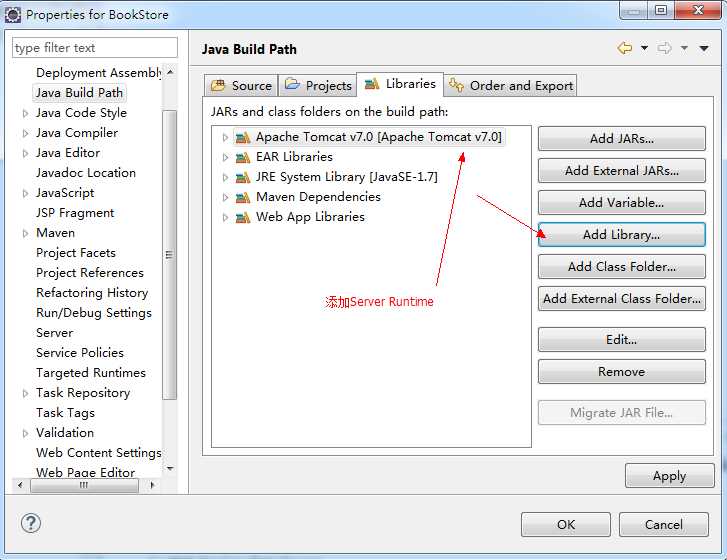727x560 pixels.
Task: Click Add External JARs button
Action: [622, 171]
